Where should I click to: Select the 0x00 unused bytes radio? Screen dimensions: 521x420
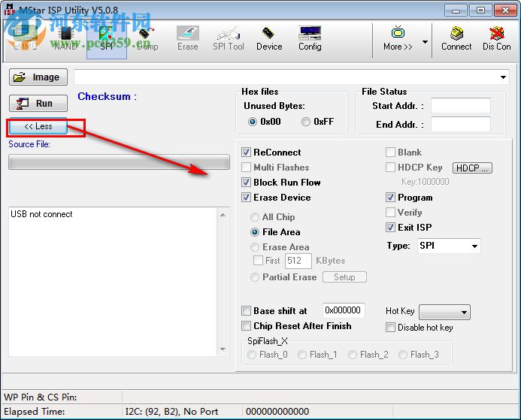coord(253,122)
